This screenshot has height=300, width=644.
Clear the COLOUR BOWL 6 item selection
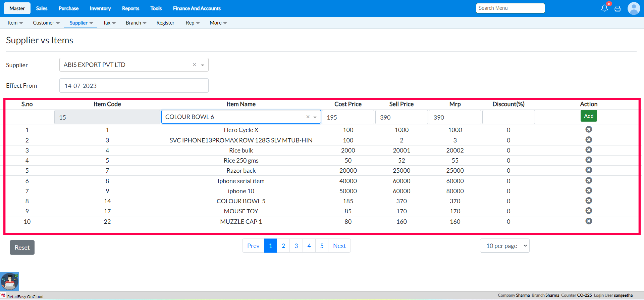308,117
